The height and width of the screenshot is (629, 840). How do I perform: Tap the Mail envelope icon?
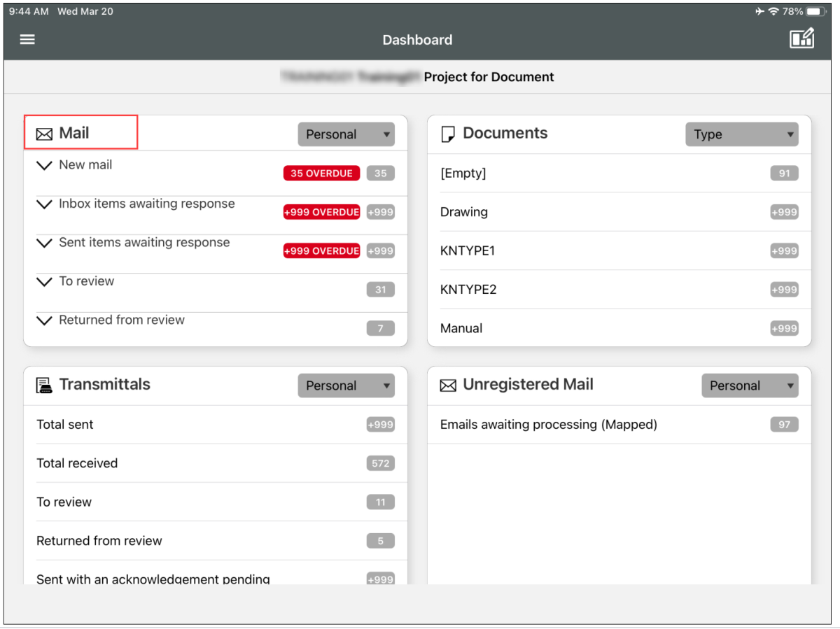pos(44,134)
